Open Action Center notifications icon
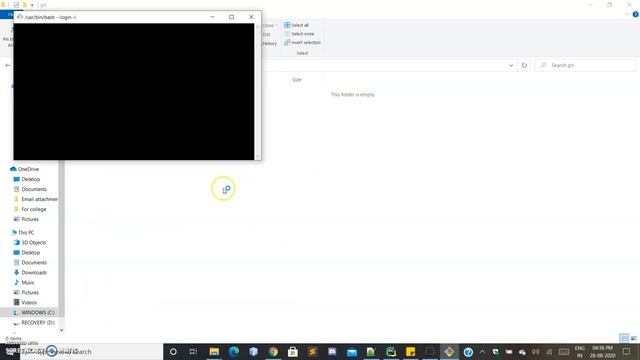Viewport: 640px width, 360px height. [x=627, y=351]
